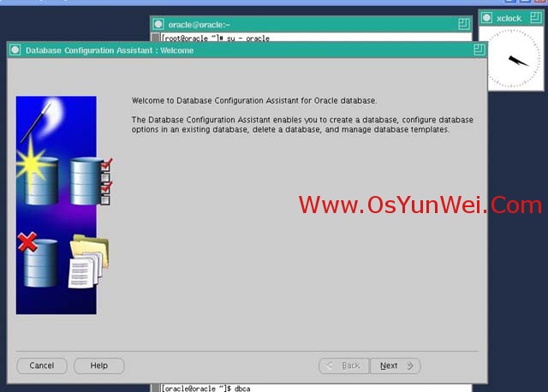Click the 'Welcome to Database Configuration Assistant' text
This screenshot has height=392, width=548.
(x=254, y=101)
